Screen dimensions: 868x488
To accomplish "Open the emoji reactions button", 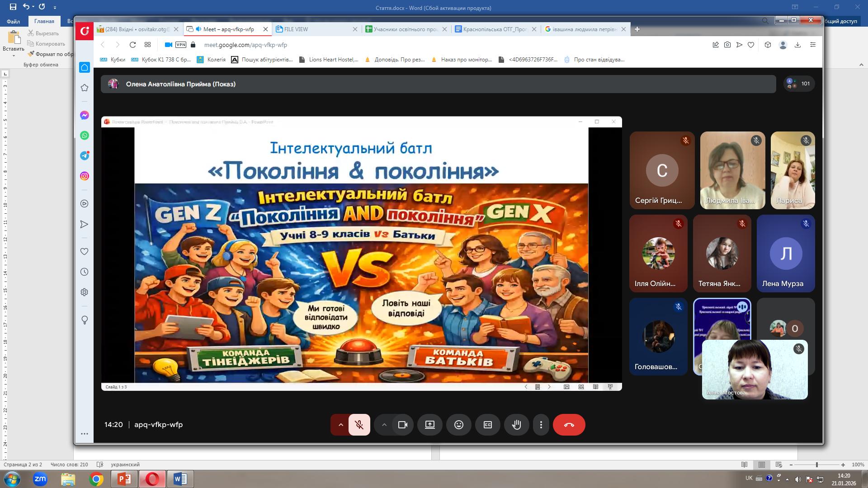I will pyautogui.click(x=458, y=425).
